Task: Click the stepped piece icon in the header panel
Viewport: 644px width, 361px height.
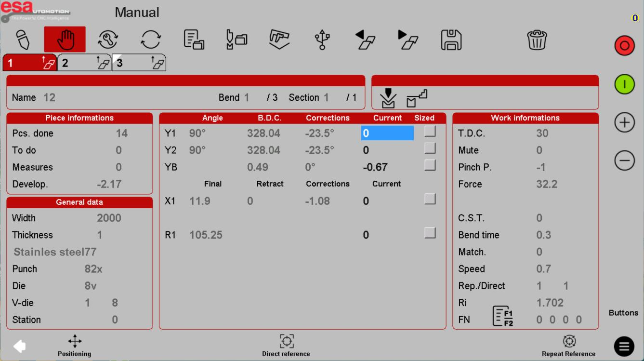Action: pyautogui.click(x=417, y=98)
